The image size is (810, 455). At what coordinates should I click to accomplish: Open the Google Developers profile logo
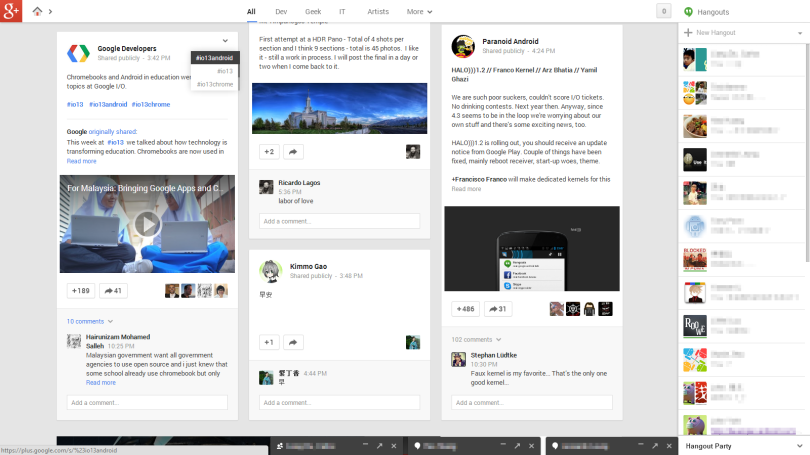[x=79, y=53]
